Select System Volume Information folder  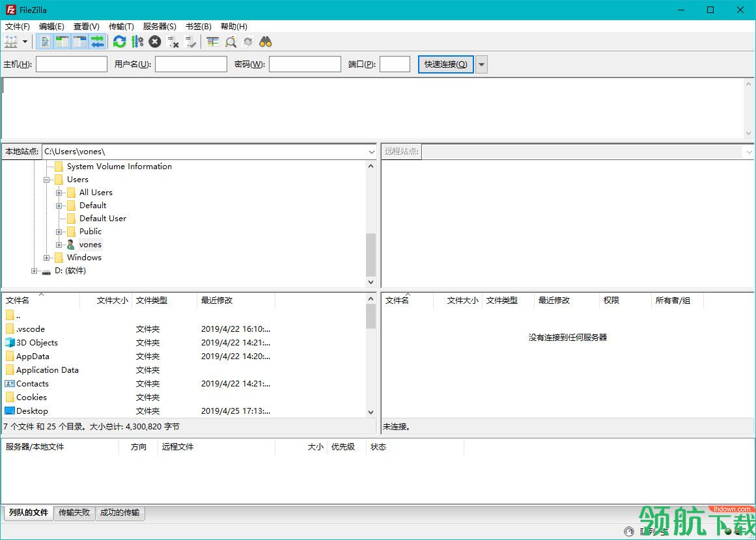[x=119, y=166]
